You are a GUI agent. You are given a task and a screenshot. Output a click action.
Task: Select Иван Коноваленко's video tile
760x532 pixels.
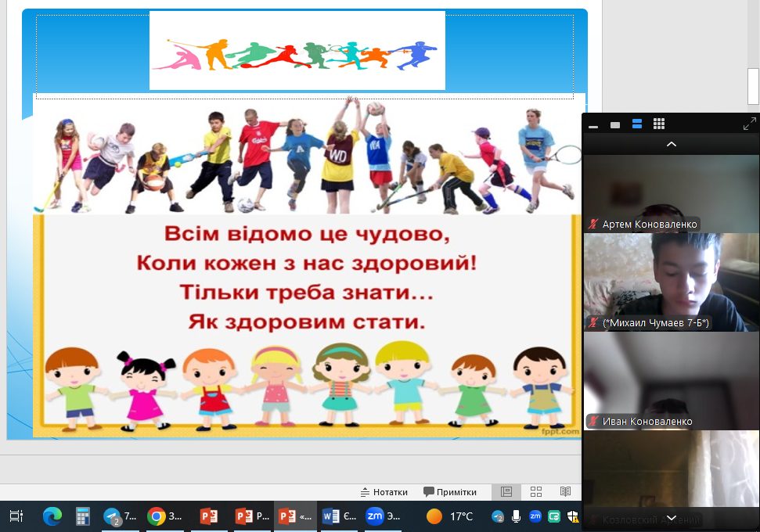coord(672,381)
